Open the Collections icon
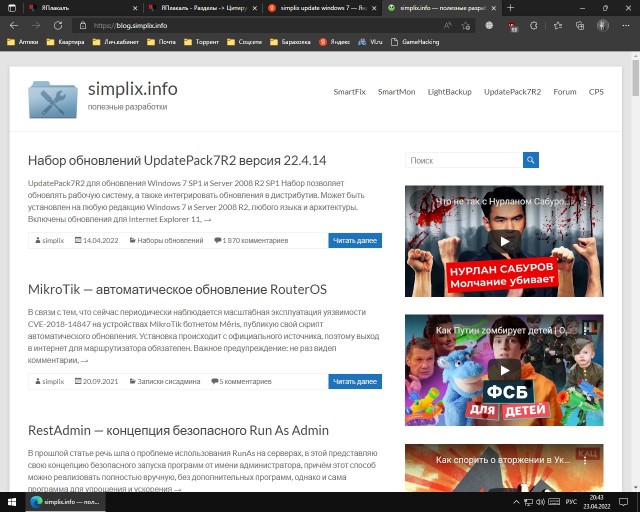 point(580,26)
